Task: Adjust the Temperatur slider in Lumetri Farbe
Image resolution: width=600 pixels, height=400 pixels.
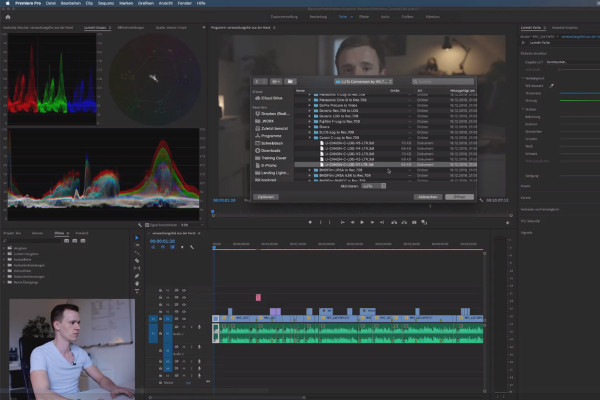Action: 580,93
